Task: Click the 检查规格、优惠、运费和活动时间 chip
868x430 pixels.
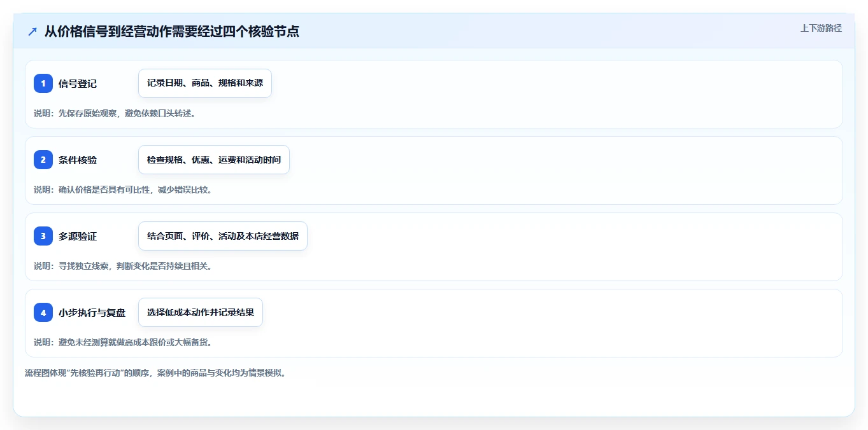Action: pyautogui.click(x=214, y=160)
